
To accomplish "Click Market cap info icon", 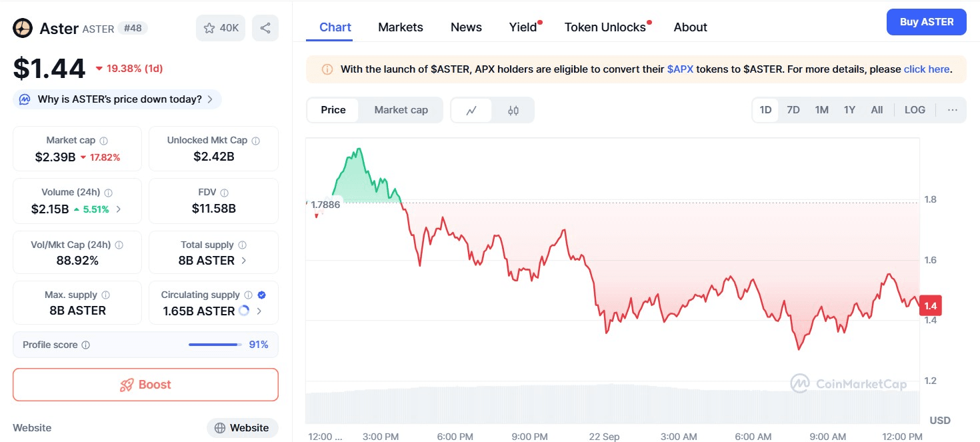I will pyautogui.click(x=103, y=141).
